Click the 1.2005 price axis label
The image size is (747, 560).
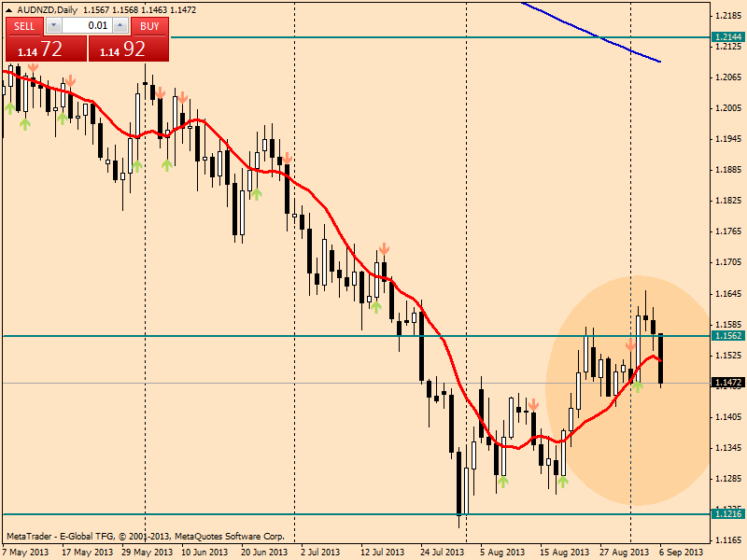(x=728, y=108)
